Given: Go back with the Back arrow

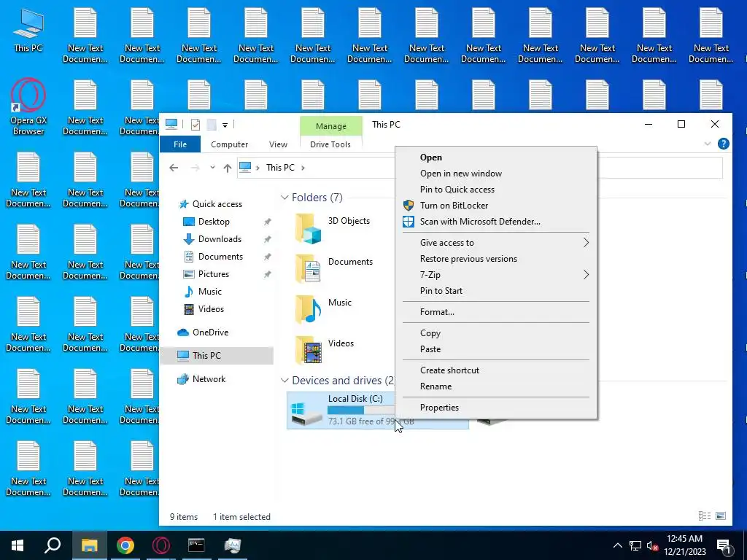Looking at the screenshot, I should click(x=174, y=168).
